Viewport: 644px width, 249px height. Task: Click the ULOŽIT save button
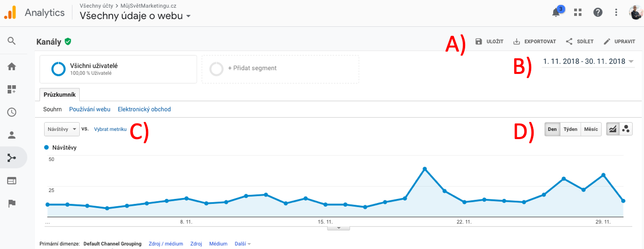(489, 42)
